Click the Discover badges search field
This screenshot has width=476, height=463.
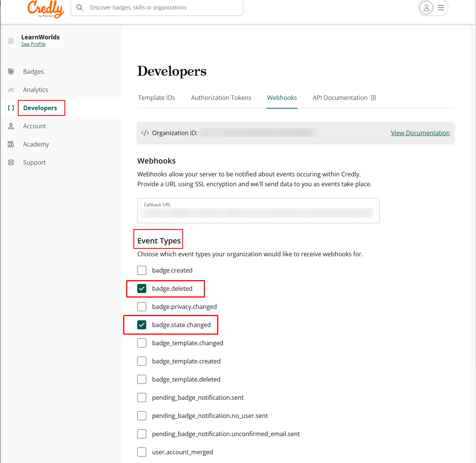157,8
